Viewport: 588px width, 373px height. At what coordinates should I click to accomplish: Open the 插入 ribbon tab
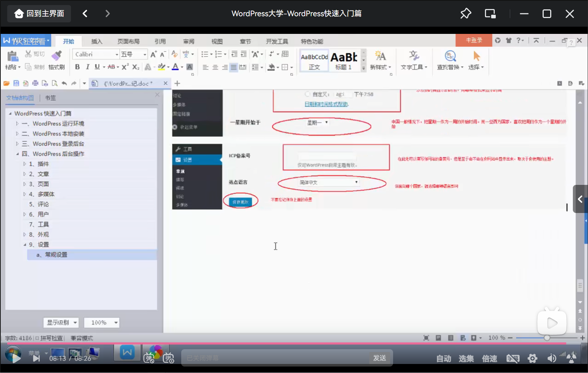point(97,41)
